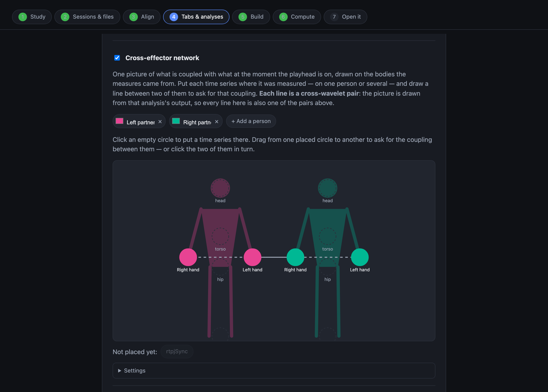Select the pink figure's empty hip circle
Screen dimensions: 548x392
[220, 267]
